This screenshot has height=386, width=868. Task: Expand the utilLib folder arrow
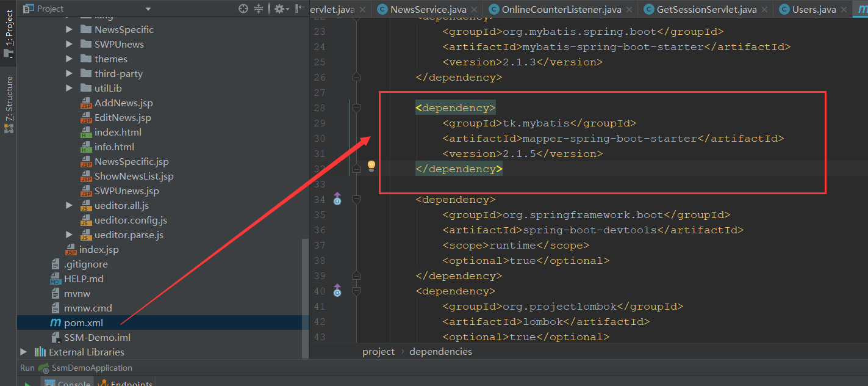tap(70, 88)
